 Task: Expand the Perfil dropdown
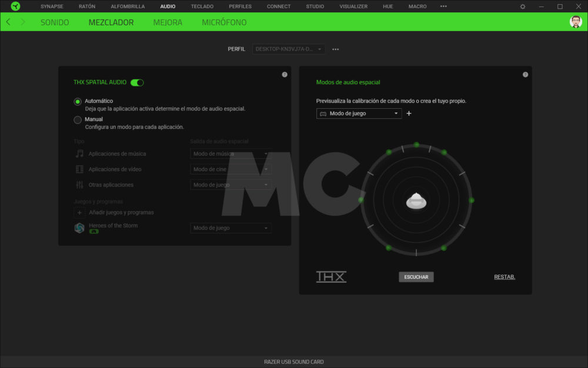pos(289,49)
